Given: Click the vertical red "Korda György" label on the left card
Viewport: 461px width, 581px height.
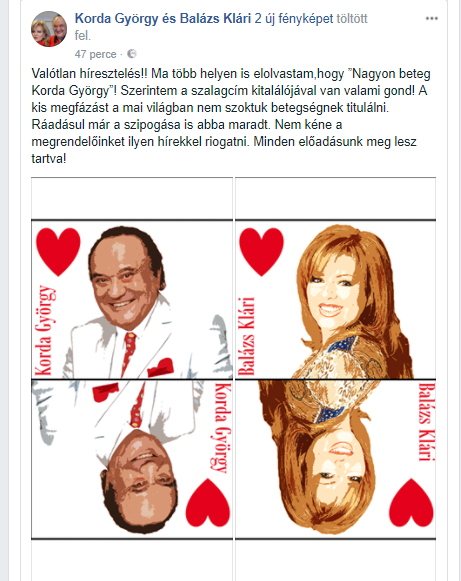Looking at the screenshot, I should coord(46,330).
